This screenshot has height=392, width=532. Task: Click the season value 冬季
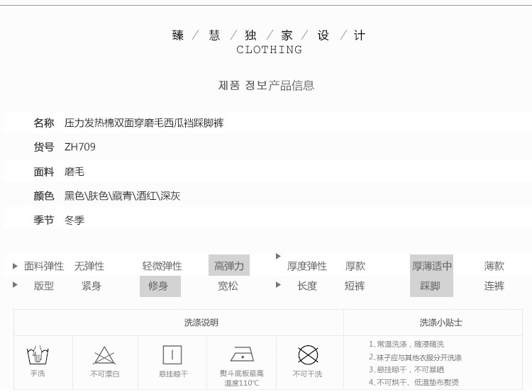pyautogui.click(x=74, y=220)
